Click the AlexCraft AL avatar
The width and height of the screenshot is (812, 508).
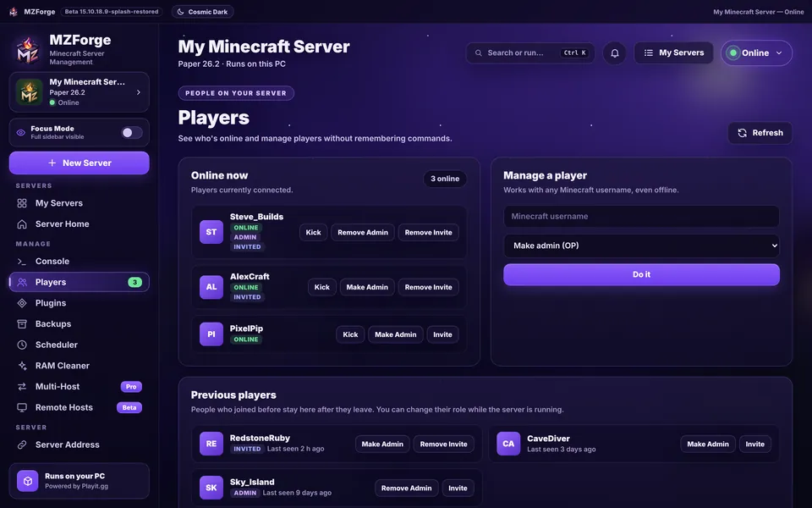click(x=211, y=287)
